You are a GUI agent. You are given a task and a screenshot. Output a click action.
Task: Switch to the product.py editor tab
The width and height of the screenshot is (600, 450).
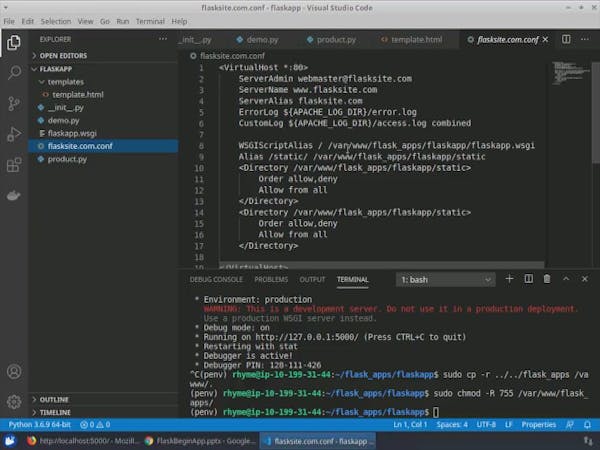(332, 40)
